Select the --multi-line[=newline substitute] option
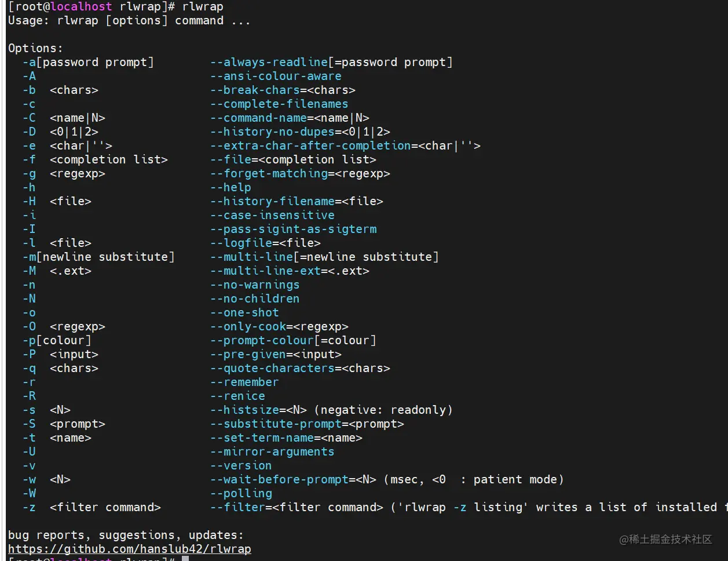 [324, 257]
